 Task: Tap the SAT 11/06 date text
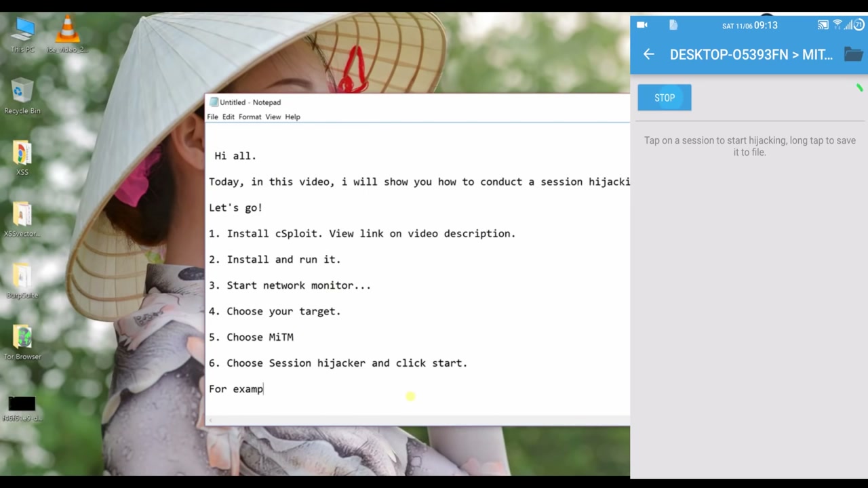coord(737,26)
